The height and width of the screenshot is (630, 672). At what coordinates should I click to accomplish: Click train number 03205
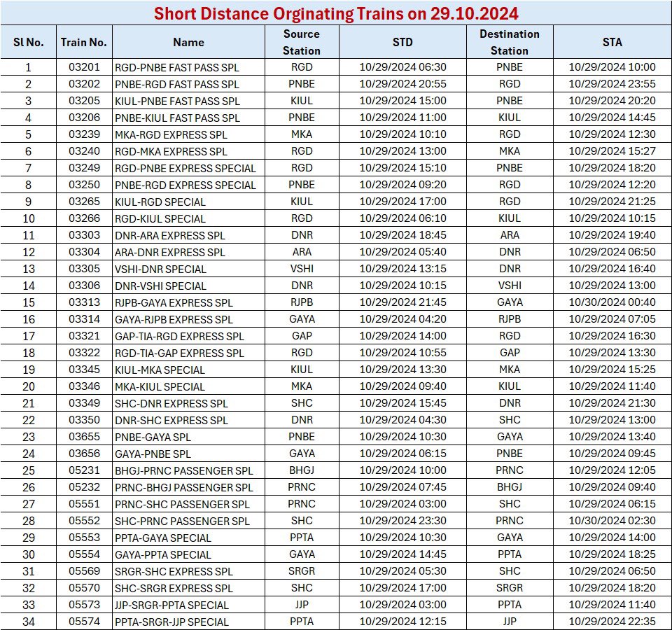[x=84, y=101]
